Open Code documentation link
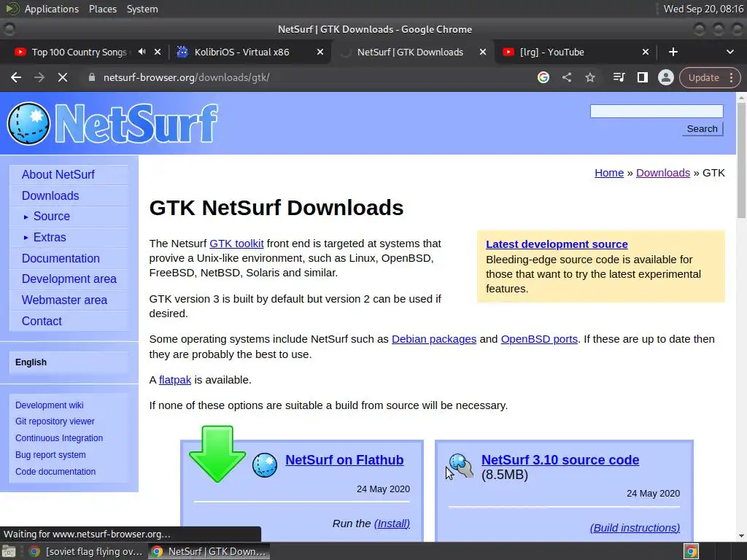The image size is (747, 560). (x=55, y=472)
